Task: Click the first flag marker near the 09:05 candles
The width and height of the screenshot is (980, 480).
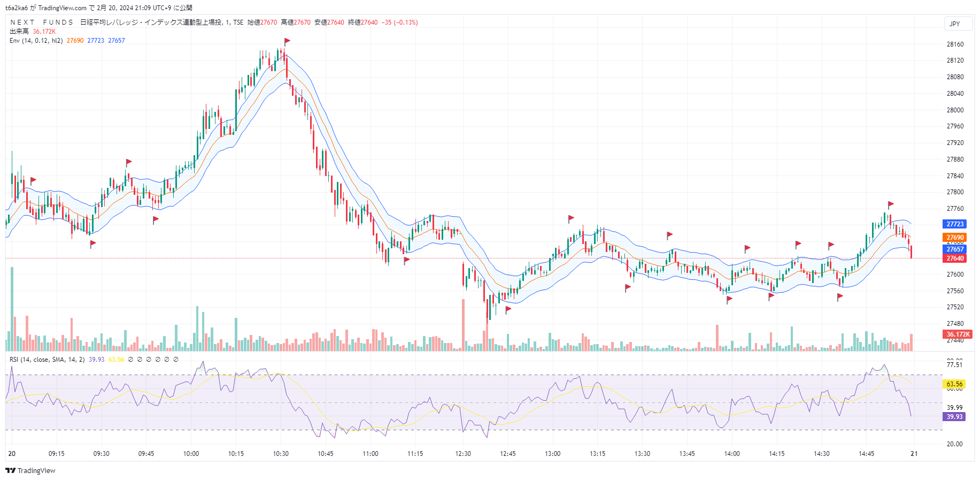Action: pos(33,180)
